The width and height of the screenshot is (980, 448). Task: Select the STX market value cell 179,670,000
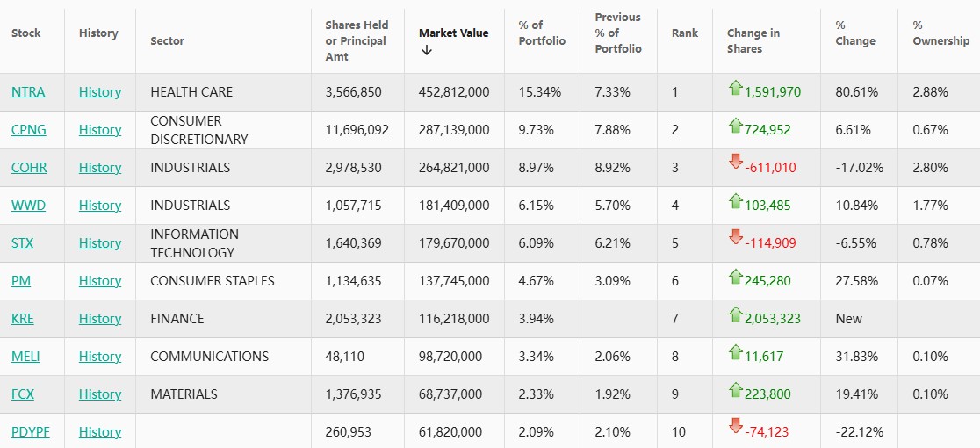(453, 243)
